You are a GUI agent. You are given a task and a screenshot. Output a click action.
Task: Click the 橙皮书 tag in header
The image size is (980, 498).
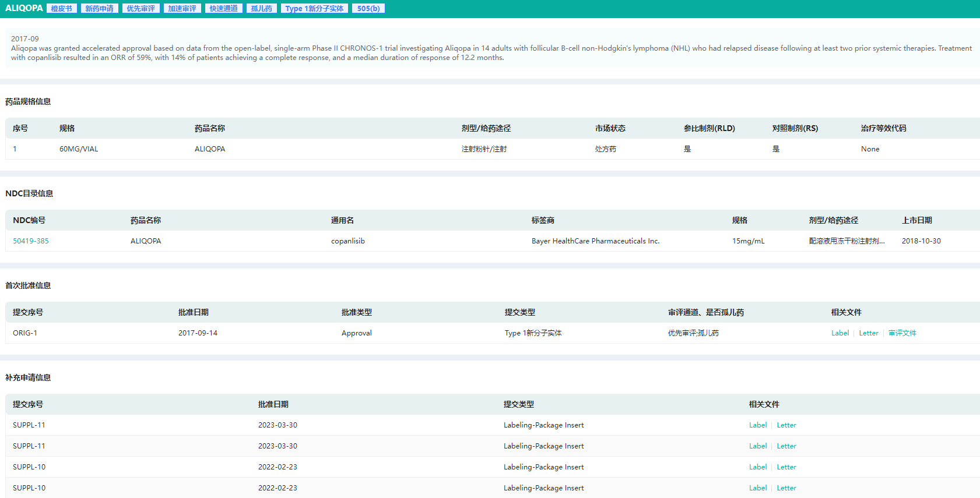click(61, 9)
